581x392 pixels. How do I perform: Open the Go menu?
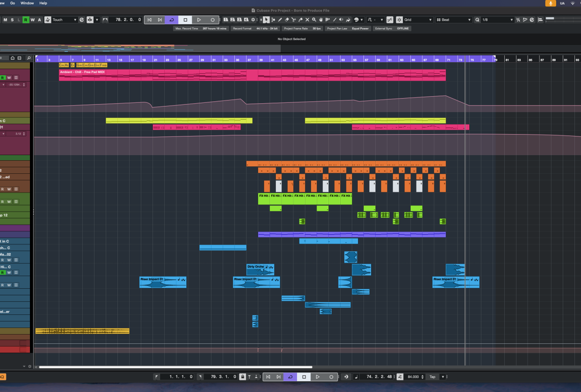tap(12, 3)
